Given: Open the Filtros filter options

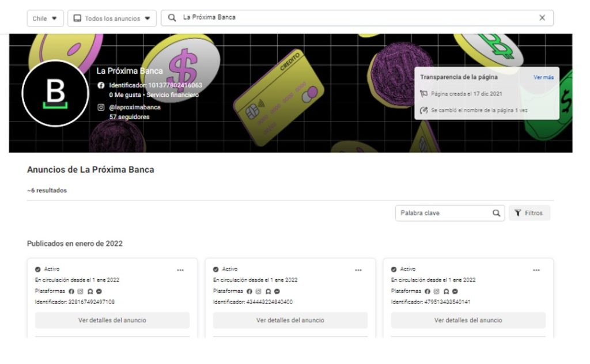Looking at the screenshot, I should pos(529,213).
